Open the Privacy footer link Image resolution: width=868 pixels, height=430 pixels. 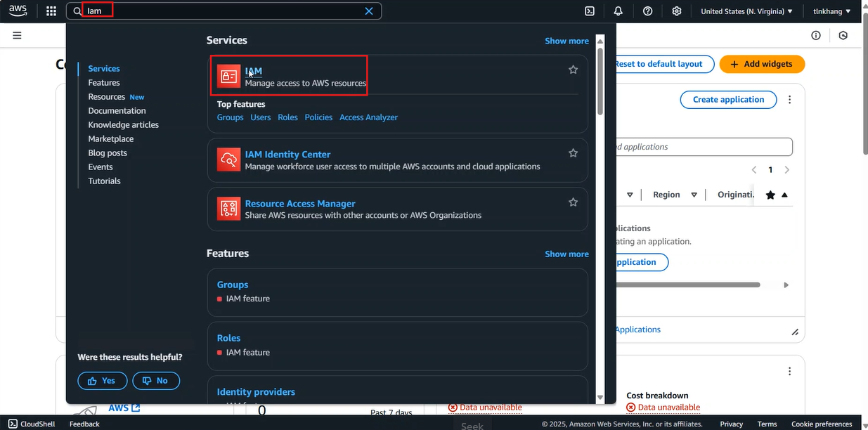[731, 424]
